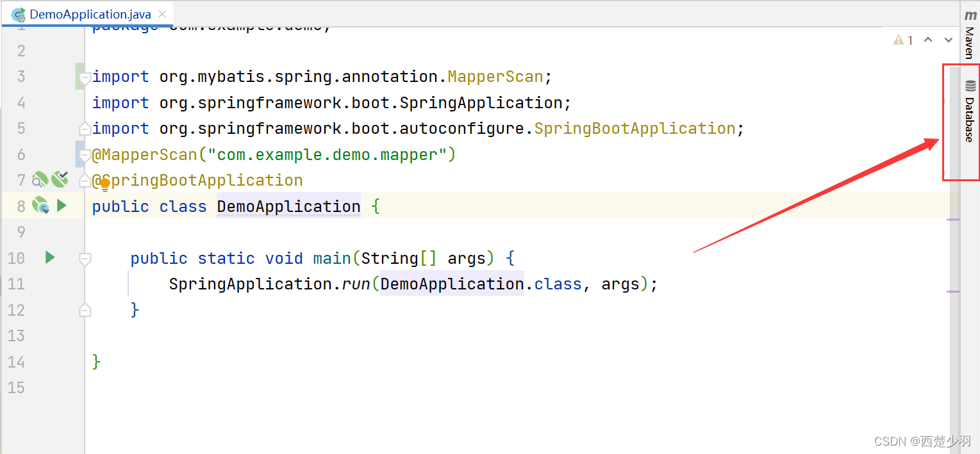
Task: Click the lower purple stripe mark in error stripe
Action: point(954,291)
